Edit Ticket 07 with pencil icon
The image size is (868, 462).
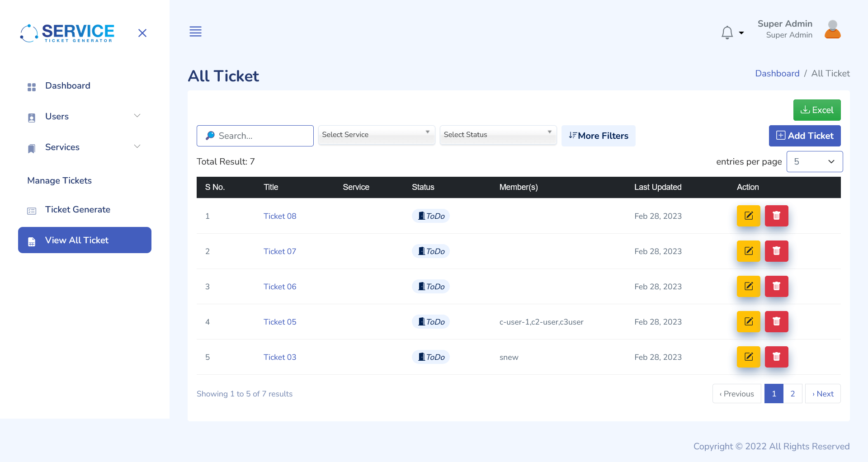(749, 251)
